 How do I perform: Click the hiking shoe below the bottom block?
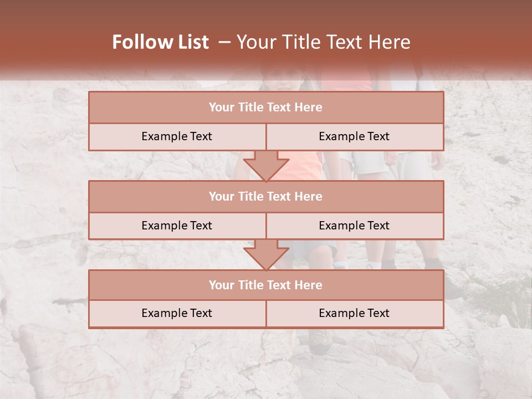pyautogui.click(x=321, y=341)
